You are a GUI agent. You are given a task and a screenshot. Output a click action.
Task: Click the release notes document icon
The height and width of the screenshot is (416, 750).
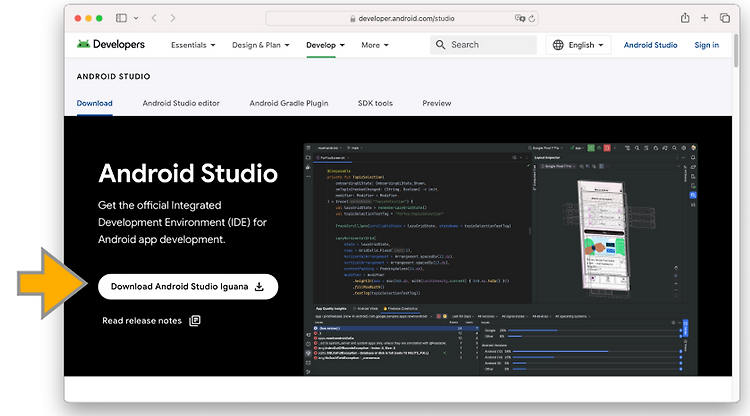(195, 320)
